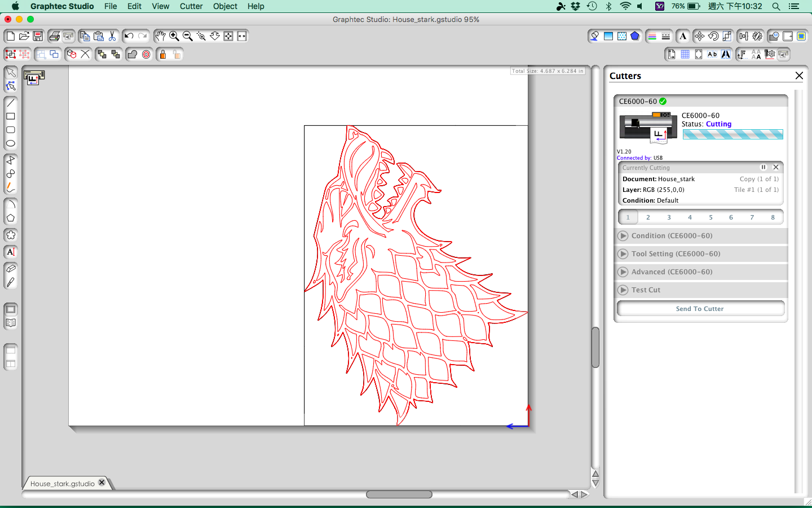Pause the current cutting job
The image size is (812, 508).
[764, 167]
